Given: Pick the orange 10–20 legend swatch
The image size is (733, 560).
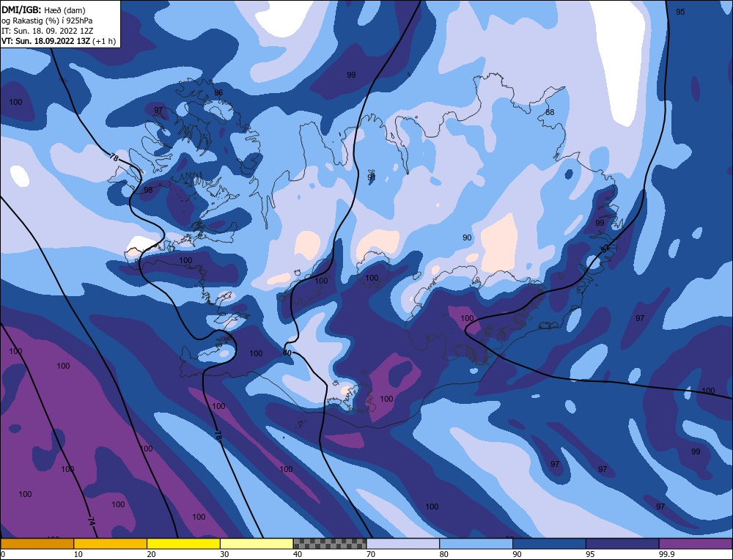Looking at the screenshot, I should (x=111, y=544).
